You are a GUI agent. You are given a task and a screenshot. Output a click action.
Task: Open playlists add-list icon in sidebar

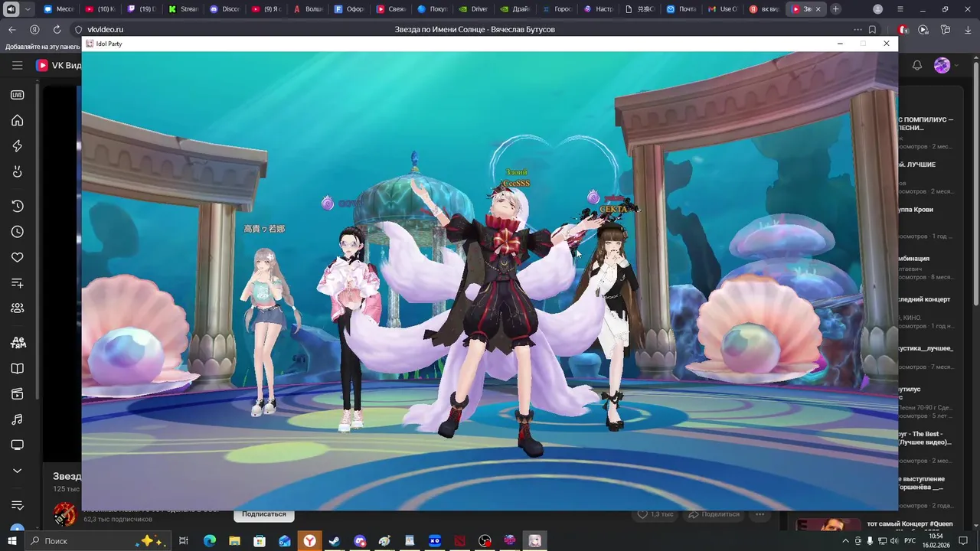point(17,283)
